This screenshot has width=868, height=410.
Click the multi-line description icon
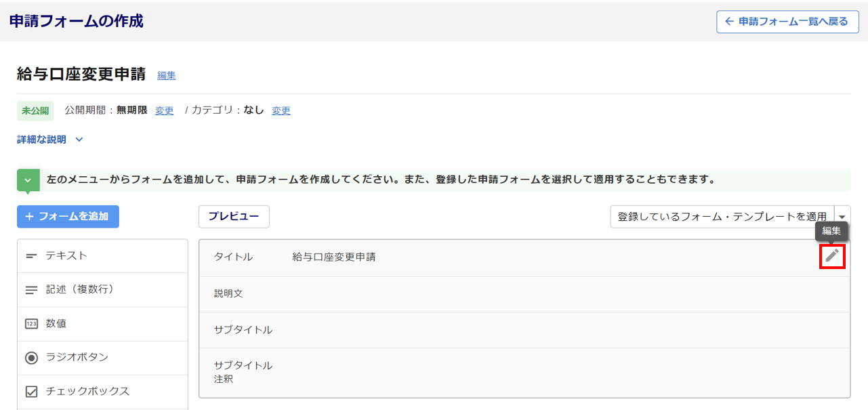[x=31, y=290]
